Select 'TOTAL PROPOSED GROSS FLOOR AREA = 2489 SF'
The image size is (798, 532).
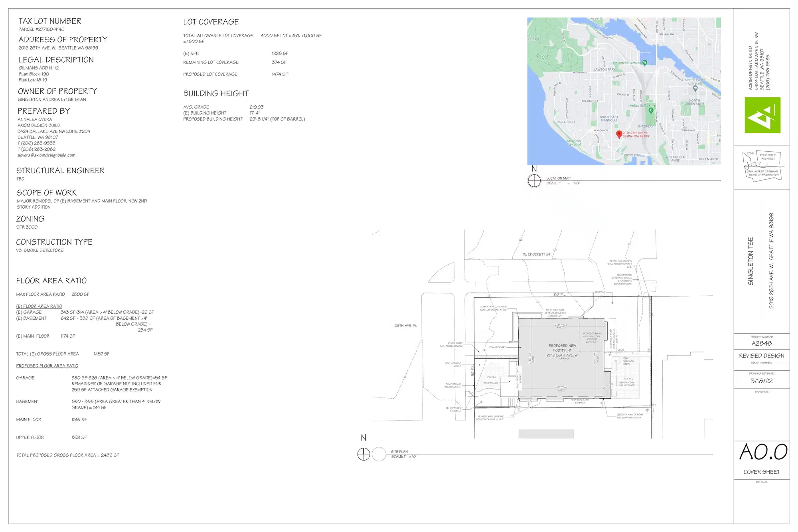coord(67,455)
